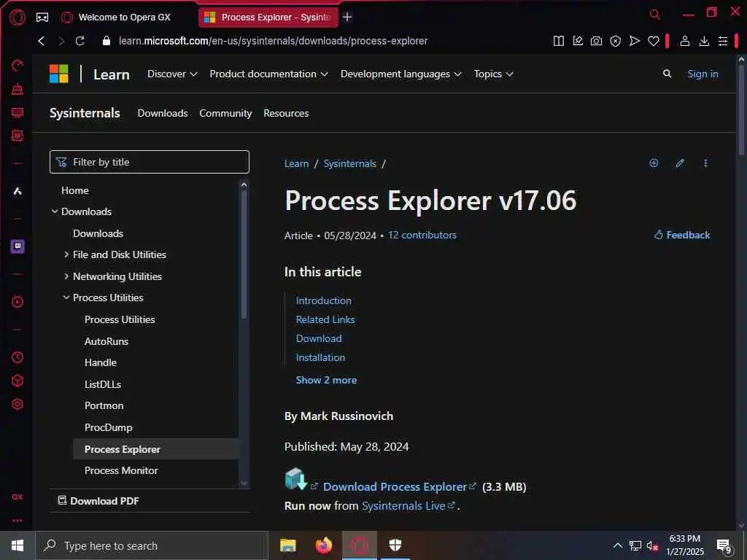Click the Microsoft logo
This screenshot has height=560, width=747.
tap(59, 74)
